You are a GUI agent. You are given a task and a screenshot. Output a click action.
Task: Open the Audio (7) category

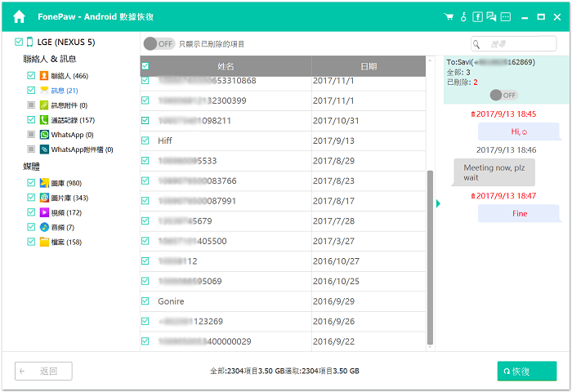click(63, 228)
